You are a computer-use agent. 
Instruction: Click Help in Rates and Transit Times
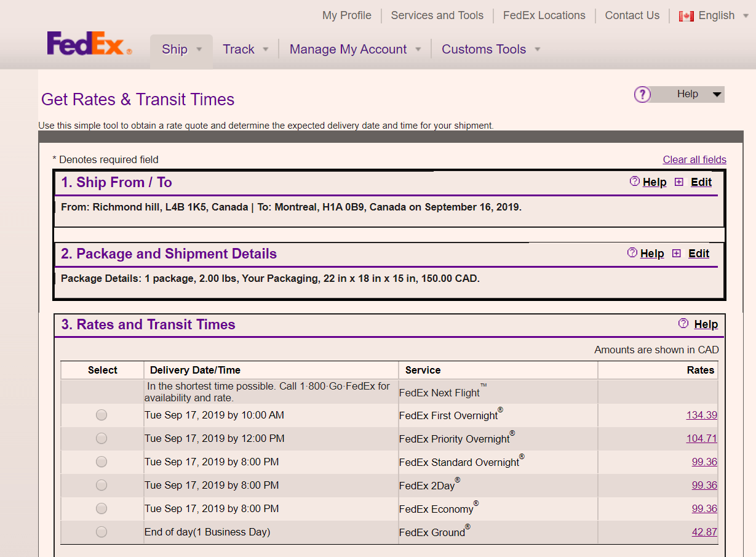point(706,324)
